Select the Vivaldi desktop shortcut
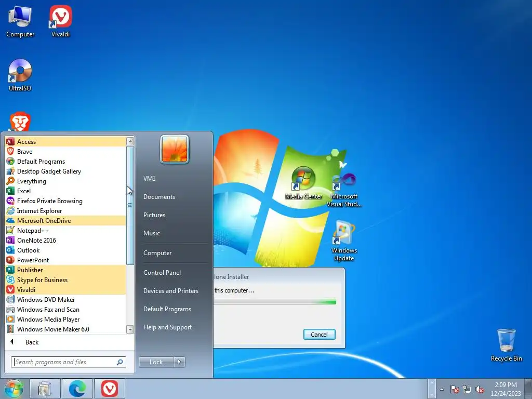 [60, 21]
